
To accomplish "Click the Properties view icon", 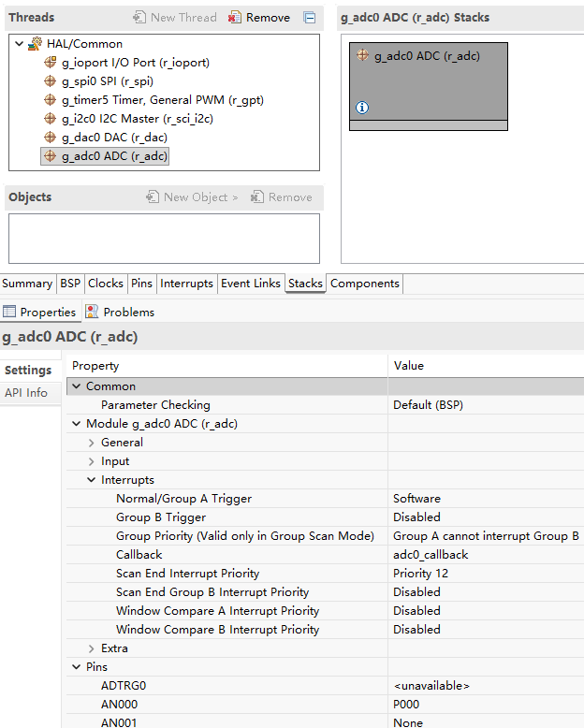I will pyautogui.click(x=9, y=312).
